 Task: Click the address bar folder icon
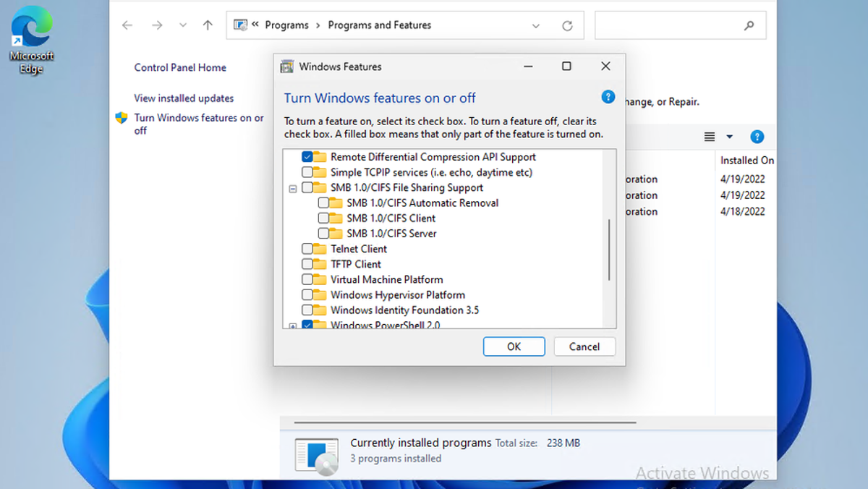click(x=241, y=25)
